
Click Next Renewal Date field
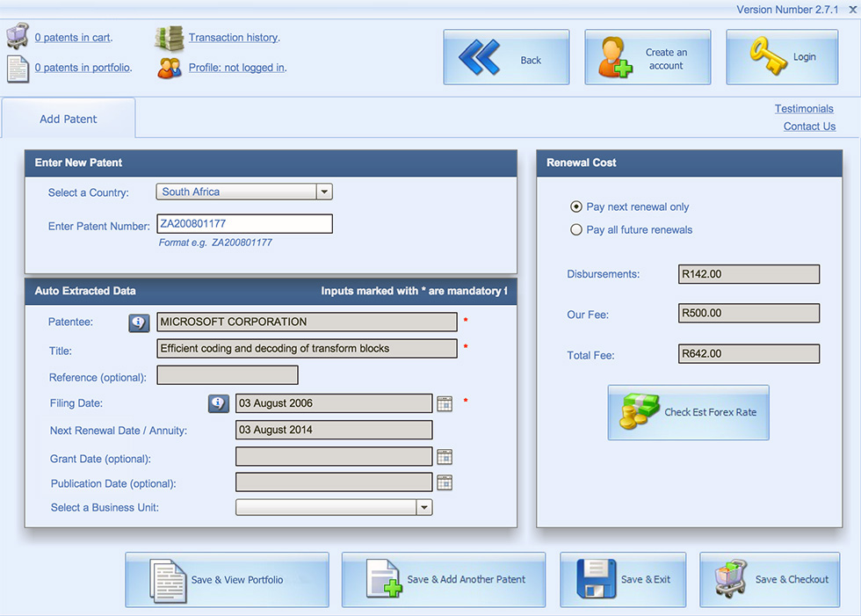[334, 430]
